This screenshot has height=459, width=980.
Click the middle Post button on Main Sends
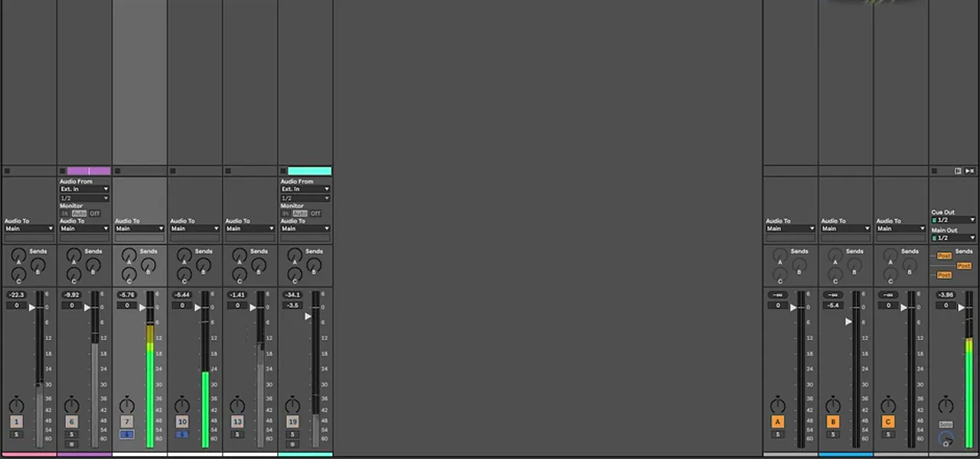pyautogui.click(x=964, y=265)
